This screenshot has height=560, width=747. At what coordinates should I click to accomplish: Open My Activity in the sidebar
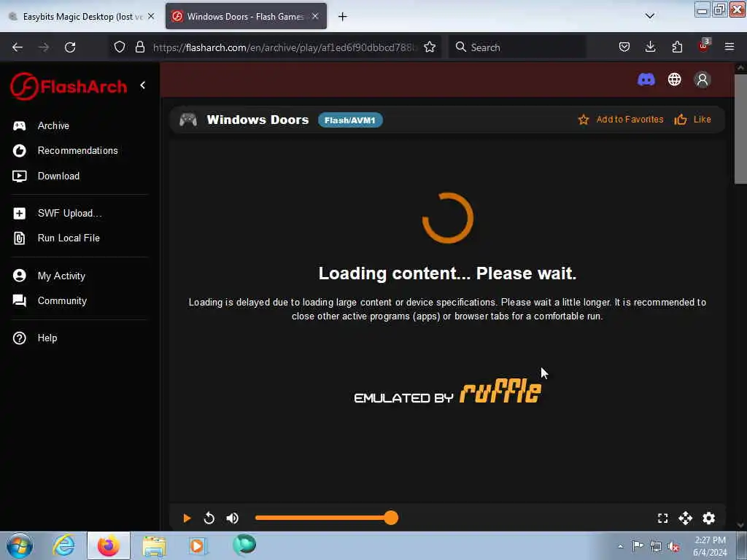coord(49,276)
